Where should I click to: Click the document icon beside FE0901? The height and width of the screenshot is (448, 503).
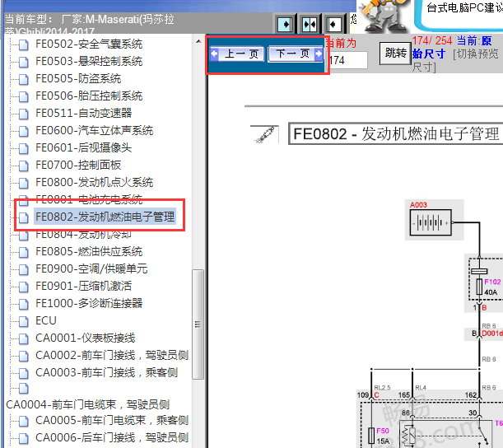click(x=23, y=287)
